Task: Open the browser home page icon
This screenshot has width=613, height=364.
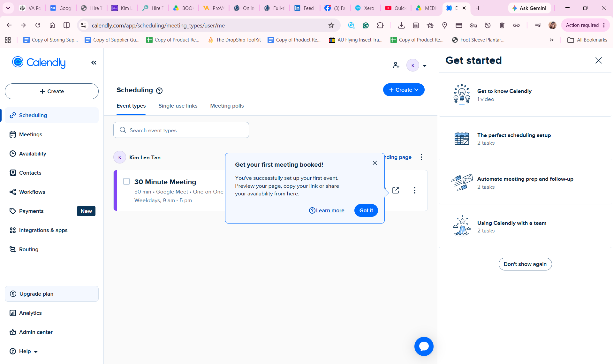Action: tap(52, 25)
